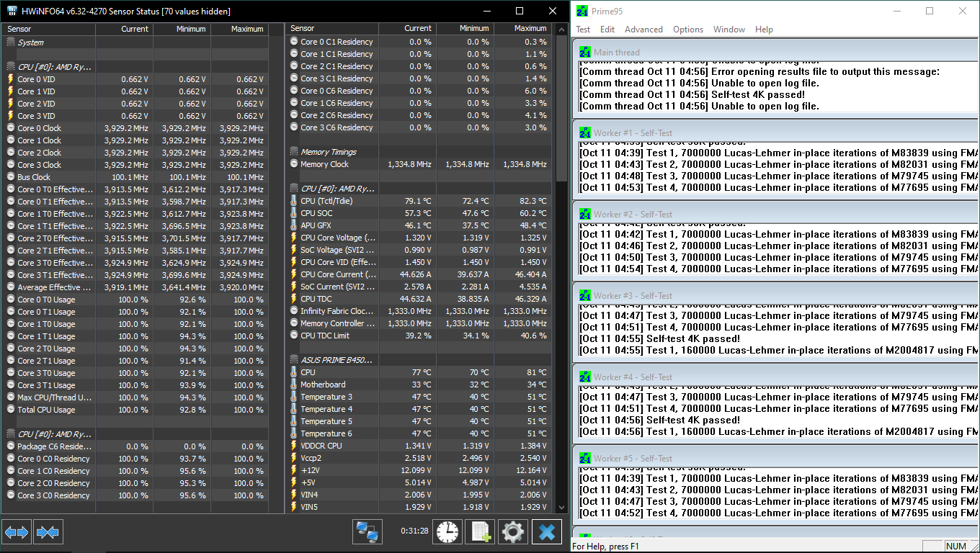980x553 pixels.
Task: Select the CPU Core Voltage sensor row
Action: [x=419, y=238]
